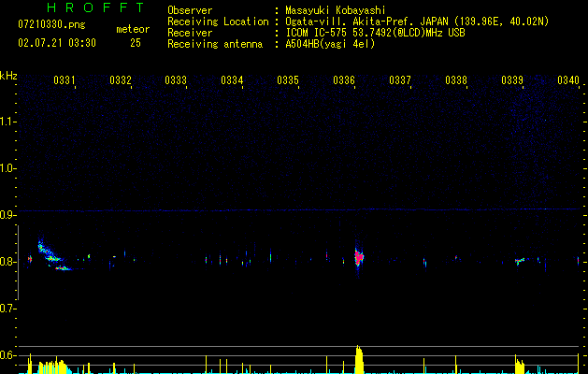This screenshot has width=588, height=374.
Task: Click the 0338 time axis marker
Action: 456,80
